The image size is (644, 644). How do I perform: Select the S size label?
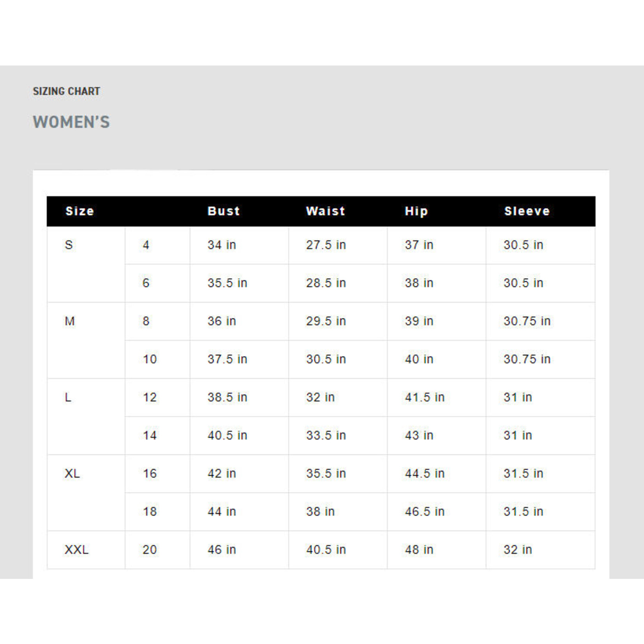69,245
